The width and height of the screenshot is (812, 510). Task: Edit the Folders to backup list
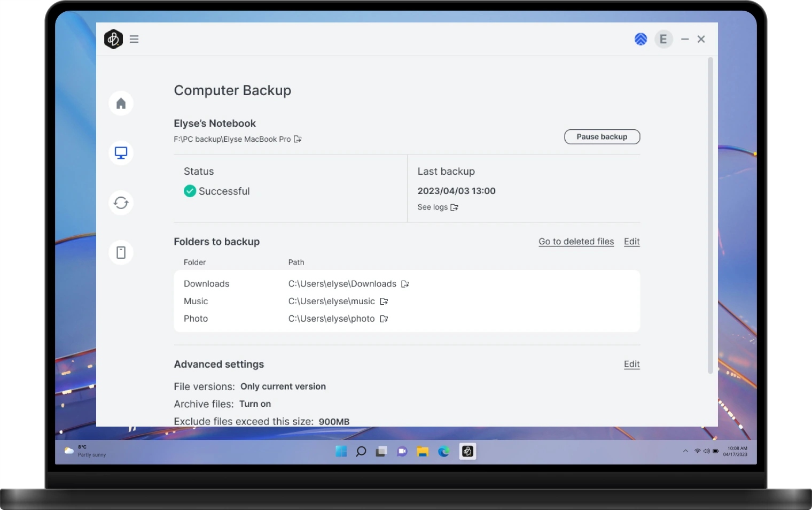click(x=632, y=242)
